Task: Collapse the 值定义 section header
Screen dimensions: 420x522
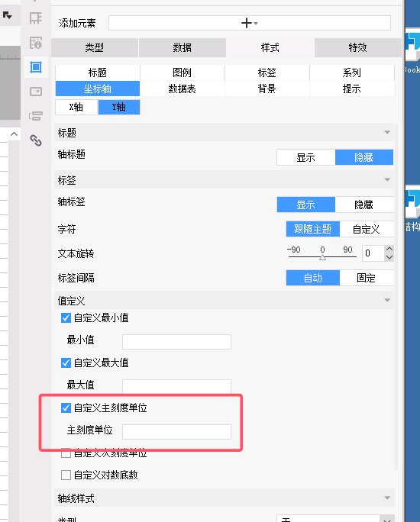Action: [225, 300]
